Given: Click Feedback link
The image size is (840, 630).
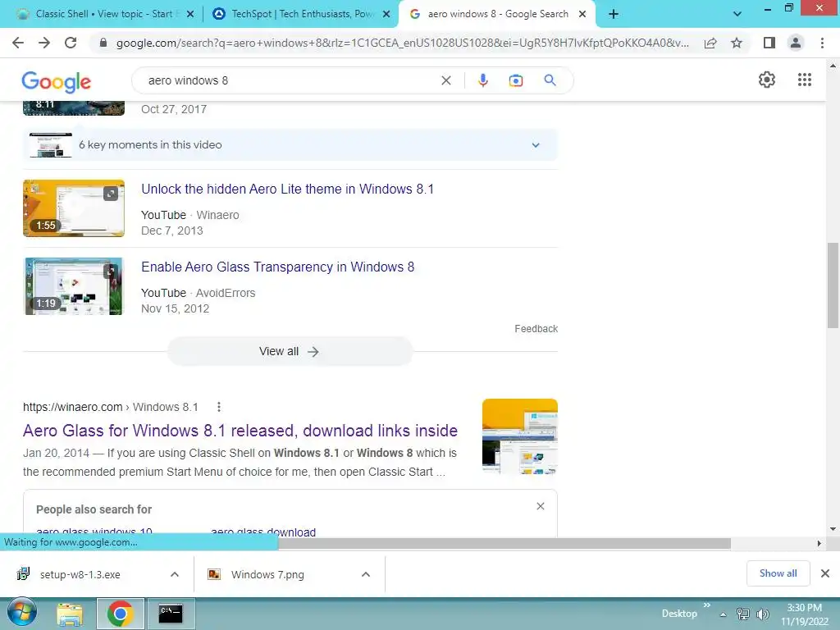Looking at the screenshot, I should click(x=536, y=328).
